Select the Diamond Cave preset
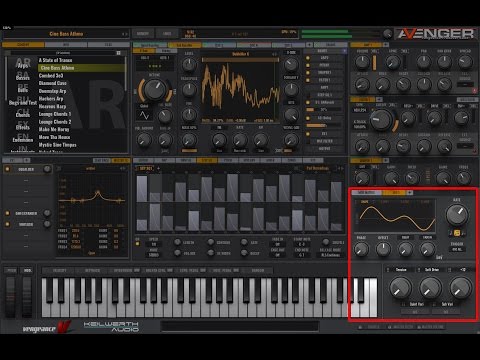 [53, 83]
